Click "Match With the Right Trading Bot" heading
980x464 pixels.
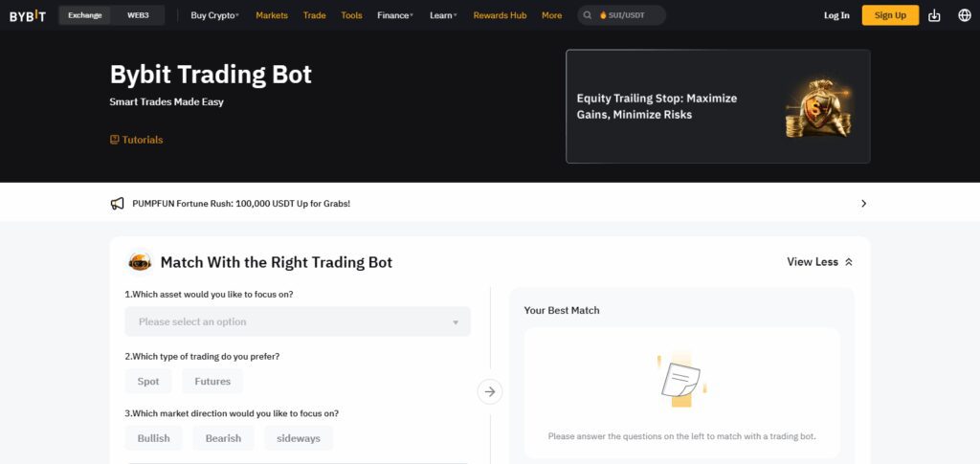[277, 262]
